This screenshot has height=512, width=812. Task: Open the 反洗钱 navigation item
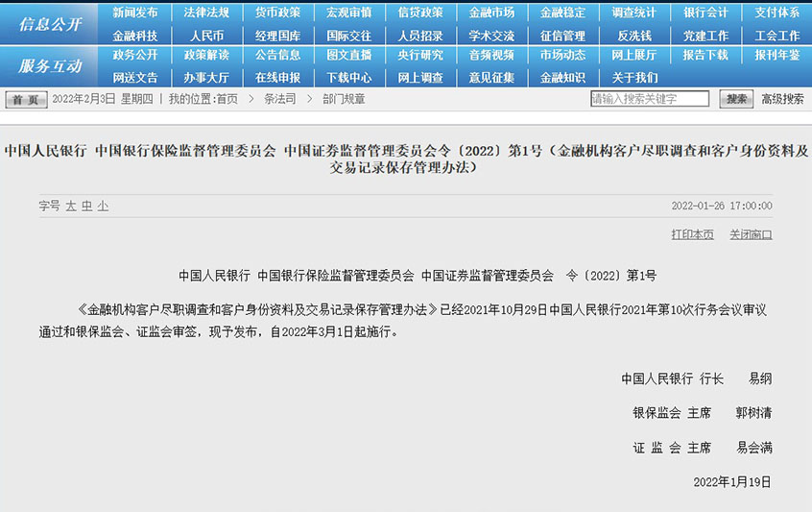click(x=633, y=36)
